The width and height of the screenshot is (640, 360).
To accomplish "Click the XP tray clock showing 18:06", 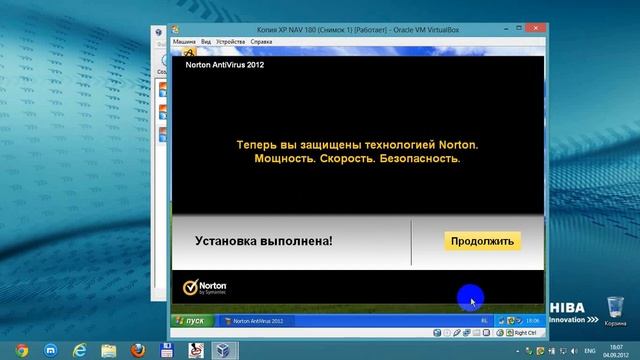I will click(x=532, y=321).
